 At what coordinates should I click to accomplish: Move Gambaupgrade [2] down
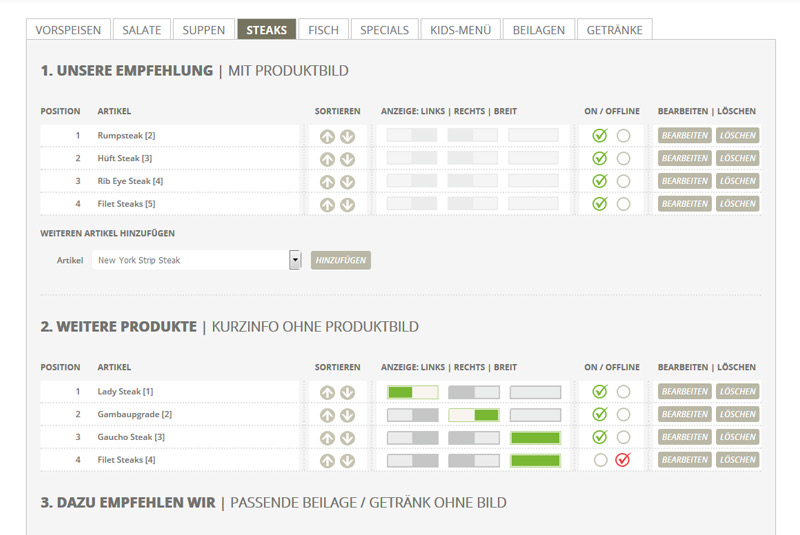pos(347,415)
